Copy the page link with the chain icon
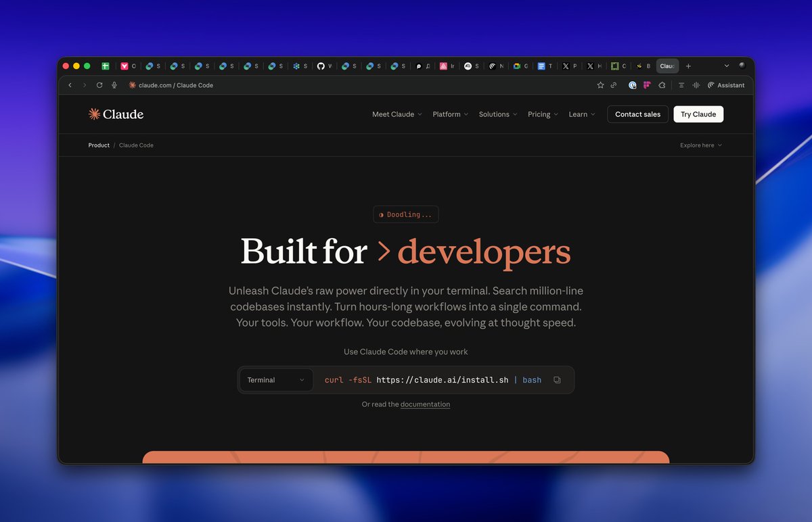This screenshot has height=522, width=812. pyautogui.click(x=614, y=85)
